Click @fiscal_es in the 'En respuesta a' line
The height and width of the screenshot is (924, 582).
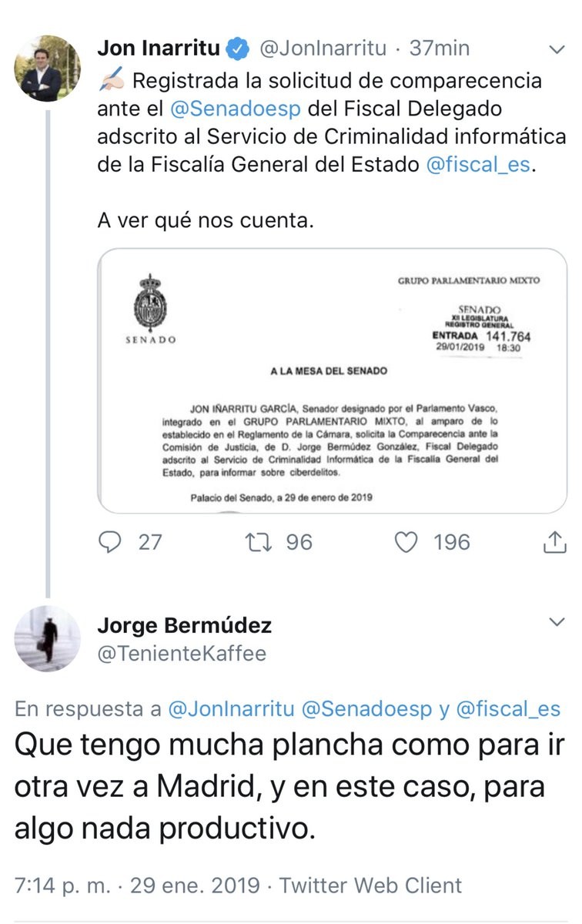click(509, 710)
